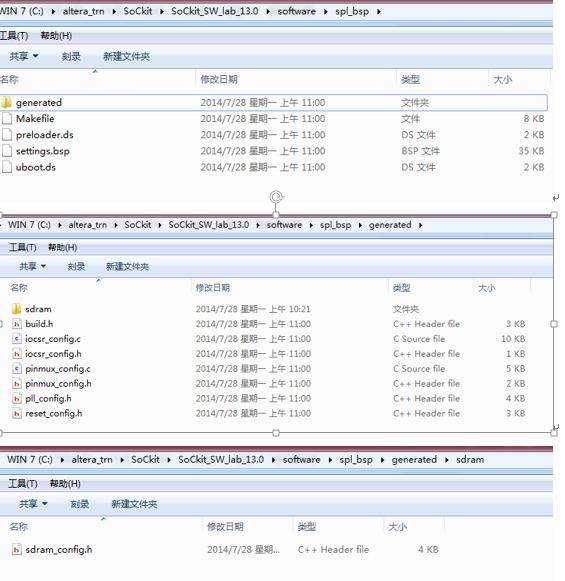Click C Source file type of pinmux_config.c
This screenshot has height=581, width=565.
(x=419, y=369)
